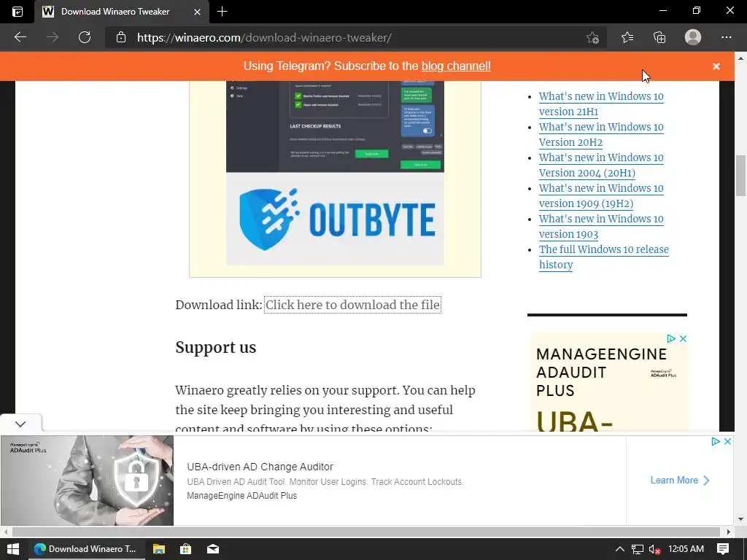Open the Settings and more ellipsis menu
The height and width of the screenshot is (560, 747).
(726, 37)
